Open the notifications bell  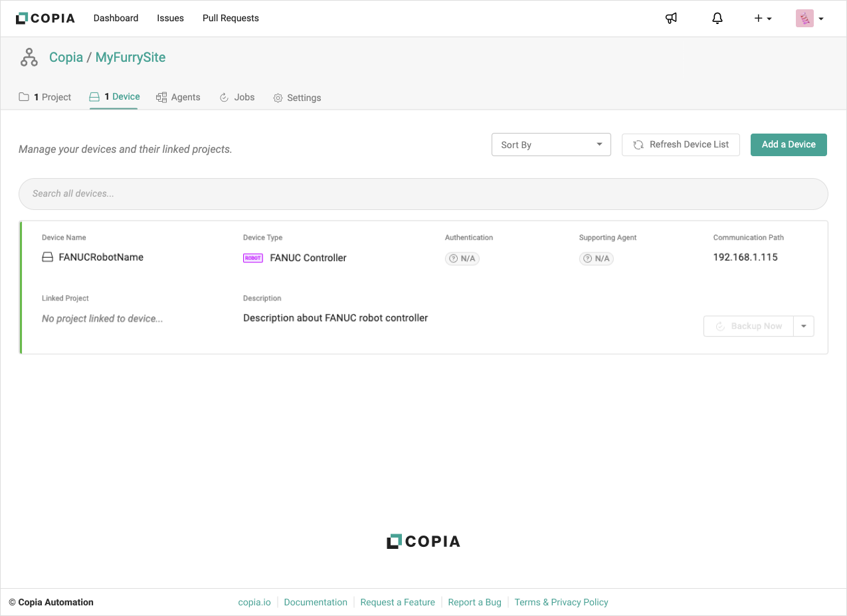pos(717,19)
